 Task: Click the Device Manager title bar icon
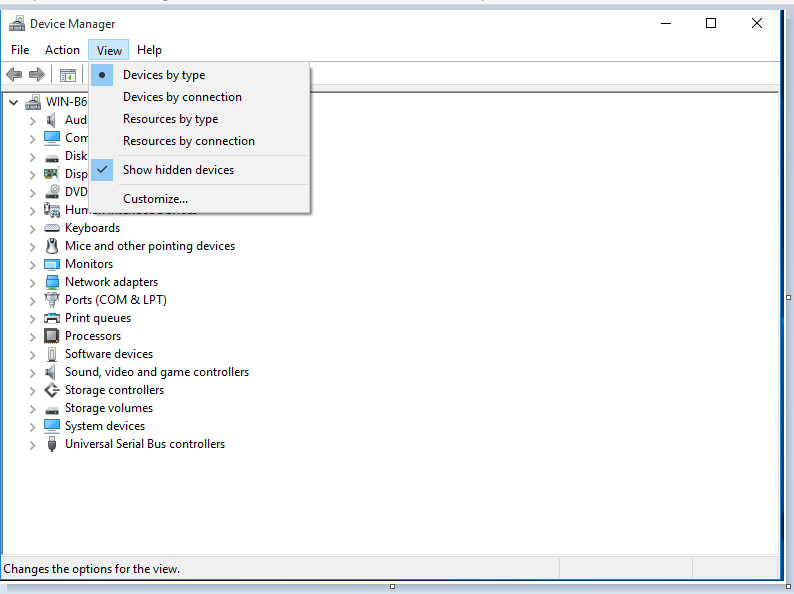[17, 24]
